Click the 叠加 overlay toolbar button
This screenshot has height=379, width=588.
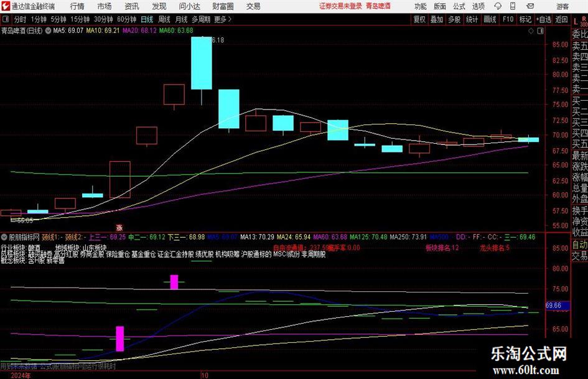437,19
